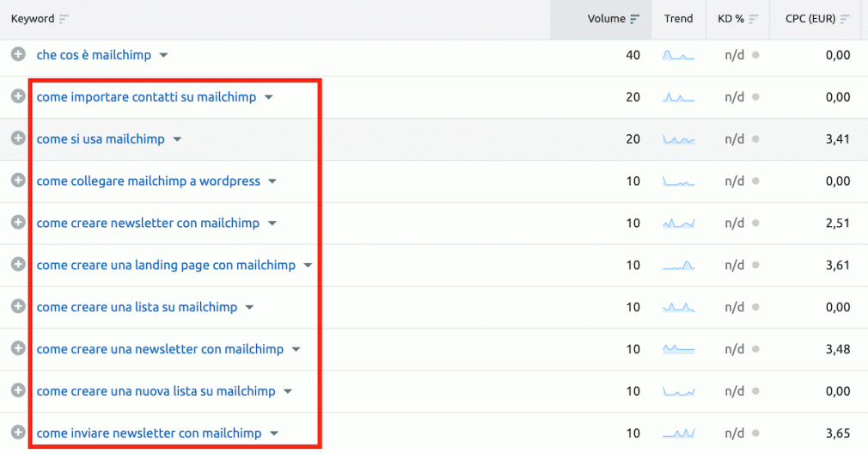Add 'come creare una newsletter con mailchimp' keyword

18,349
